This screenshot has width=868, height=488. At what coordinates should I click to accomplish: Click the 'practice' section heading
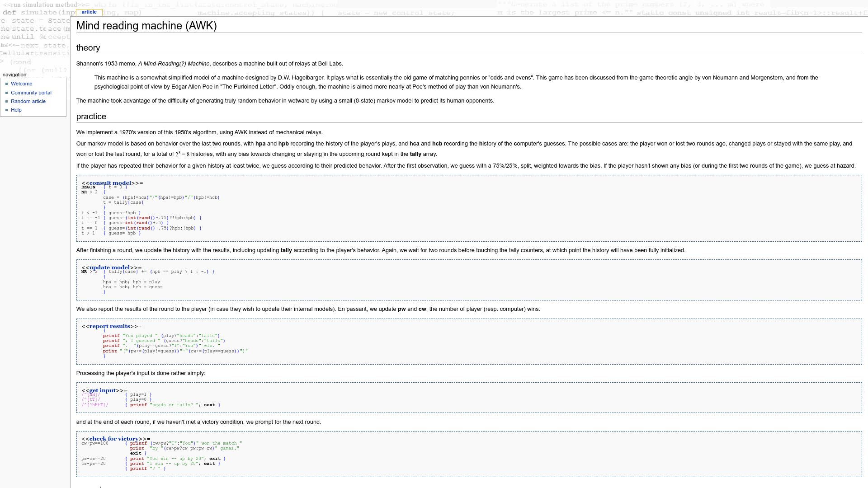click(x=91, y=117)
